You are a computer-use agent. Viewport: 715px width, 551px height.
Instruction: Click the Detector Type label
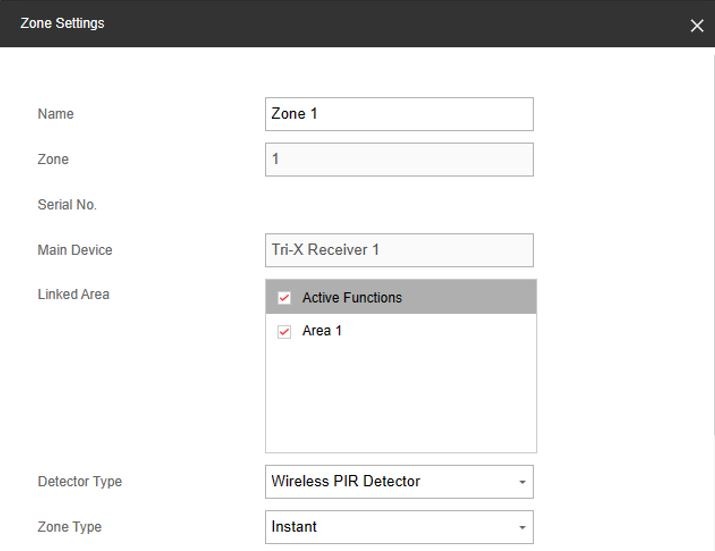pos(80,482)
